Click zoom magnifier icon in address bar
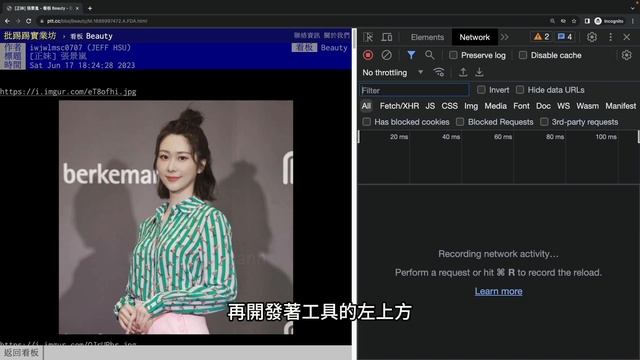Image resolution: width=640 pixels, height=360 pixels. tap(552, 21)
